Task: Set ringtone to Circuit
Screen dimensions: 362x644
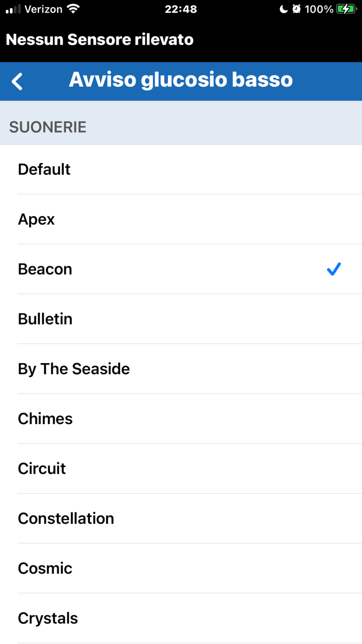Action: click(x=42, y=468)
